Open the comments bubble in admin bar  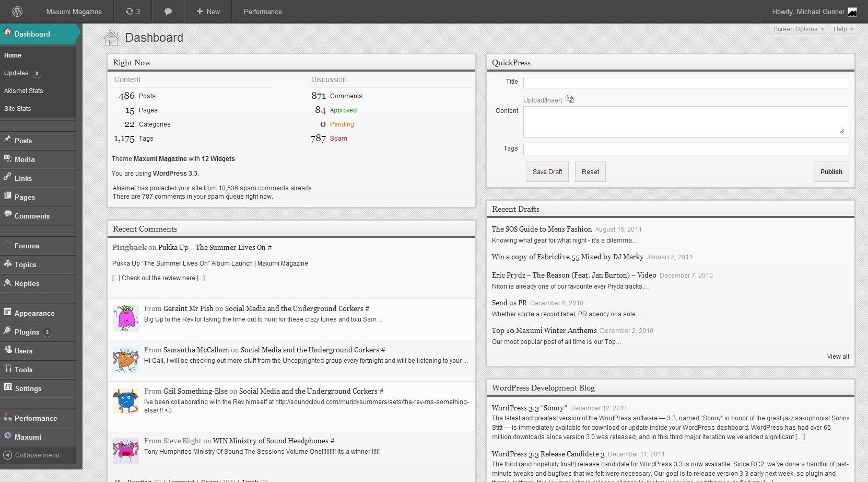click(x=168, y=12)
